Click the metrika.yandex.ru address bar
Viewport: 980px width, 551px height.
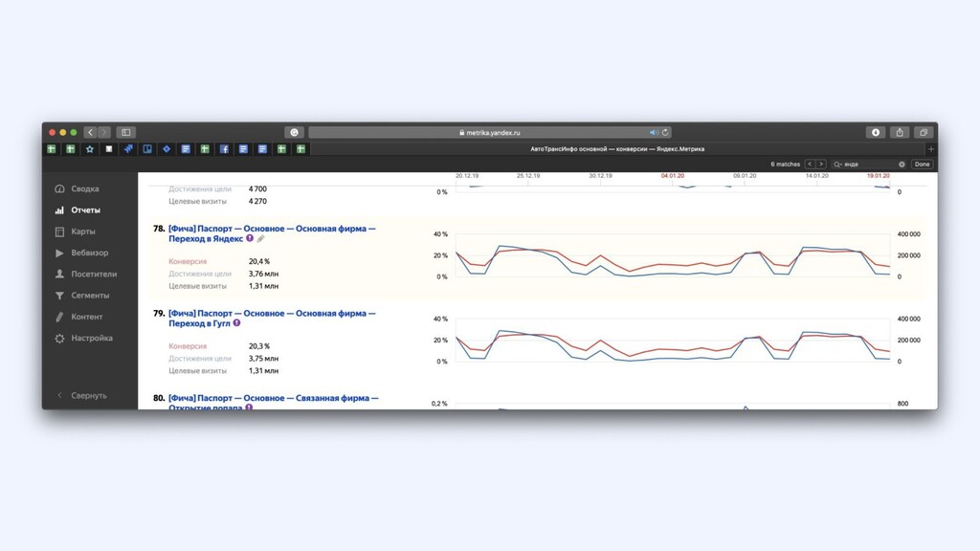tap(489, 132)
